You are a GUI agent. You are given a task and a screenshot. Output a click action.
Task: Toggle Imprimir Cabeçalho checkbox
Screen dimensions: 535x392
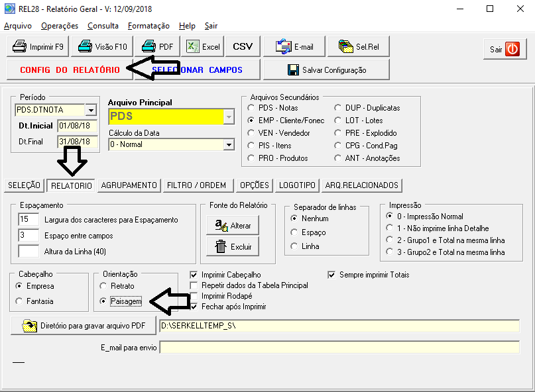click(x=194, y=275)
